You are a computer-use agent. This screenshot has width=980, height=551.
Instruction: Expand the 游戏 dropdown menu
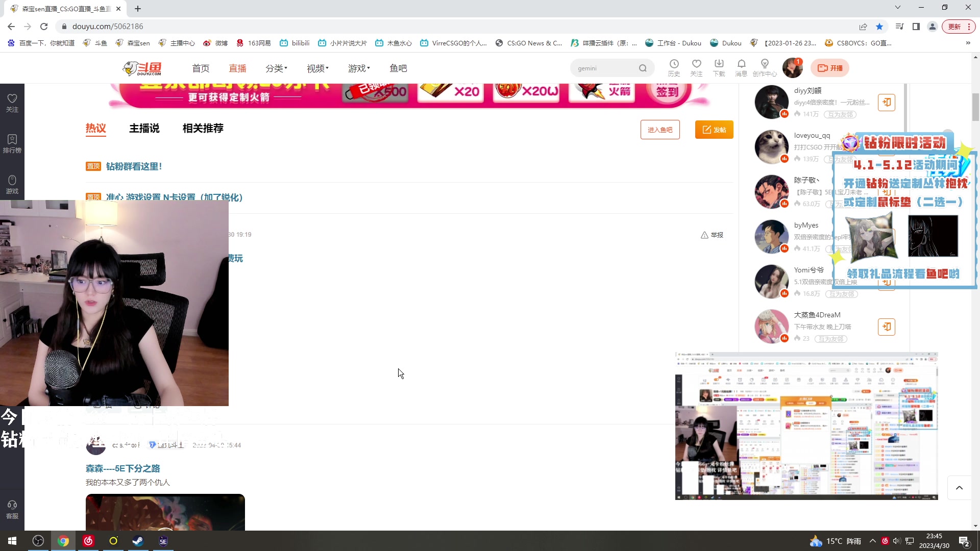click(x=359, y=68)
